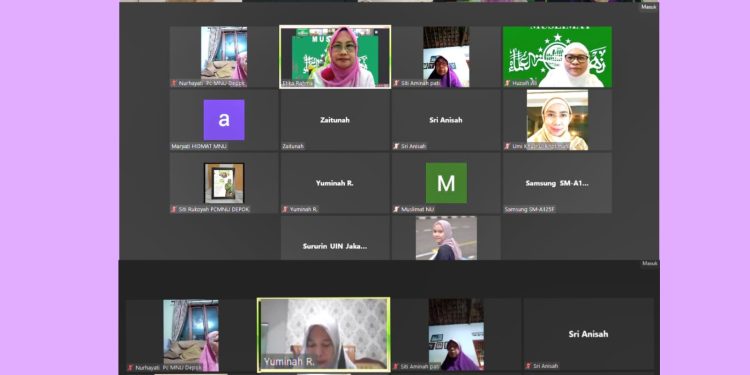Click muted mic icon beside Siti Aminah in upper window
The width and height of the screenshot is (750, 375).
click(396, 83)
